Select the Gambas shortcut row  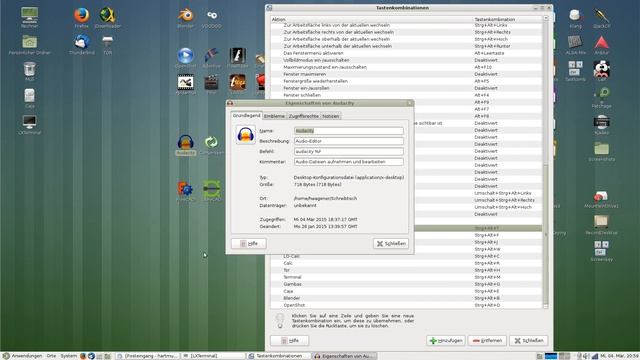point(406,284)
